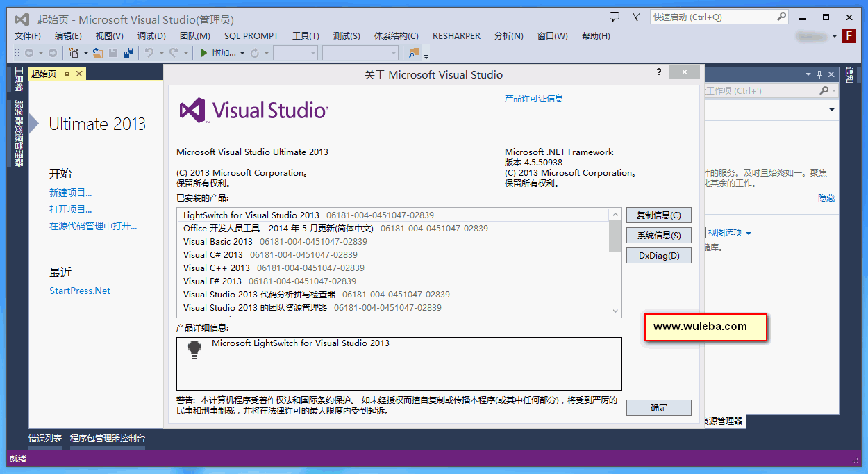The width and height of the screenshot is (868, 474).
Task: Click the 在源代码管理中打开... link
Action: pos(93,226)
